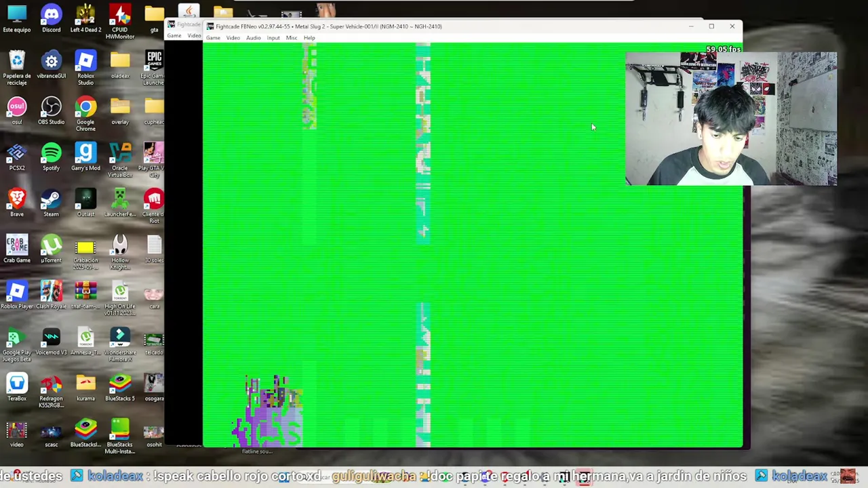Open Game menu of background Fightcade window
868x488 pixels.
point(174,36)
